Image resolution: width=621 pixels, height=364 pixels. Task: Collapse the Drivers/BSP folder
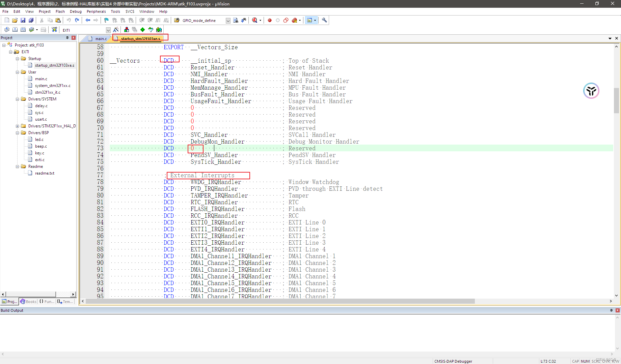[18, 133]
